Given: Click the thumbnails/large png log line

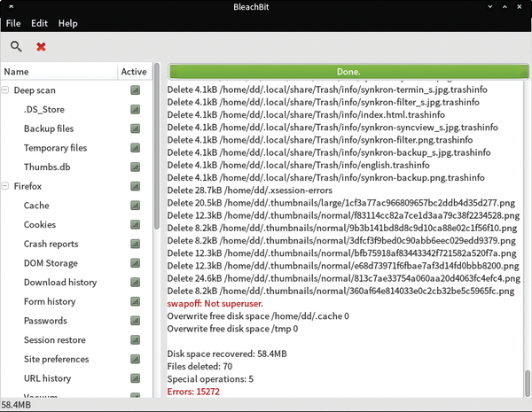Looking at the screenshot, I should pyautogui.click(x=341, y=203).
